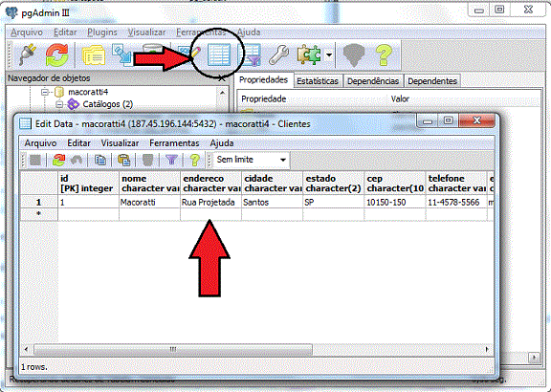Click the filter funnel icon in Edit Data toolbar
Viewport: 551px width, 392px height.
click(171, 161)
